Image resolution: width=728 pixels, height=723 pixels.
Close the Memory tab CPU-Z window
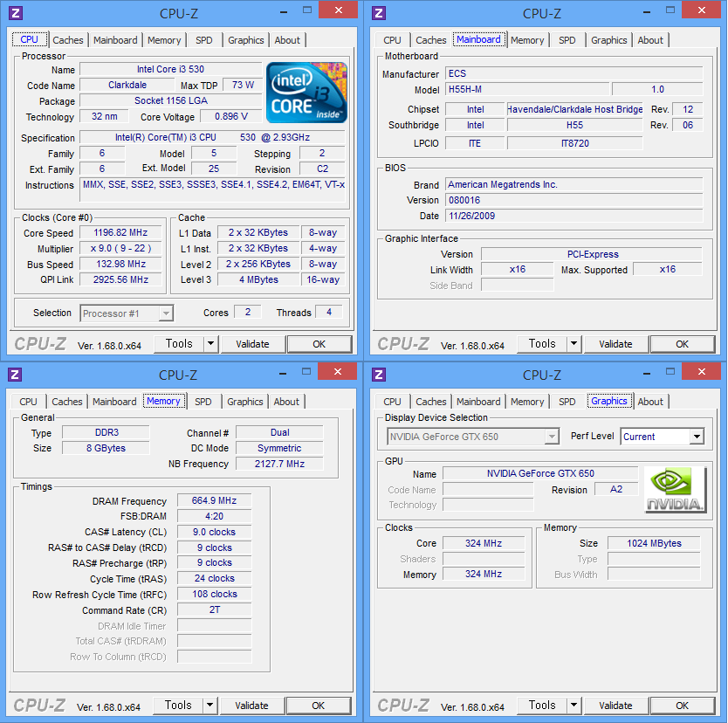point(336,373)
